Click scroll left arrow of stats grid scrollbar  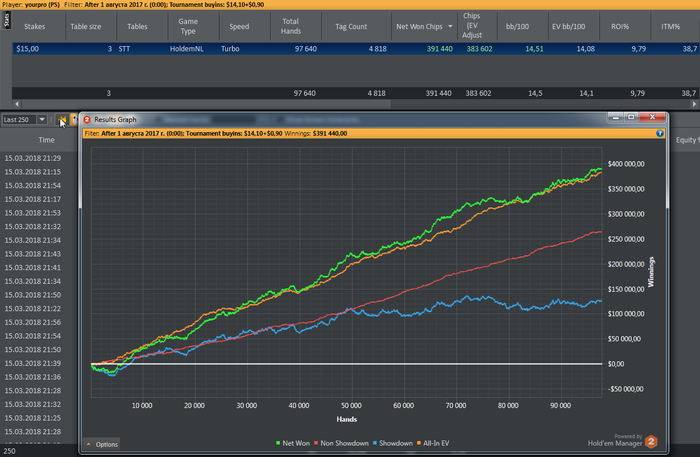(17, 104)
